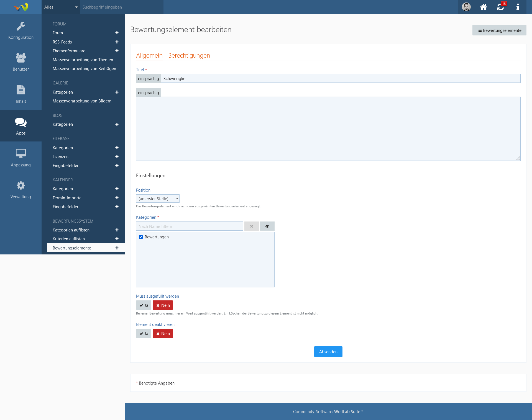Open the Position dropdown
532x420 pixels.
pos(158,199)
